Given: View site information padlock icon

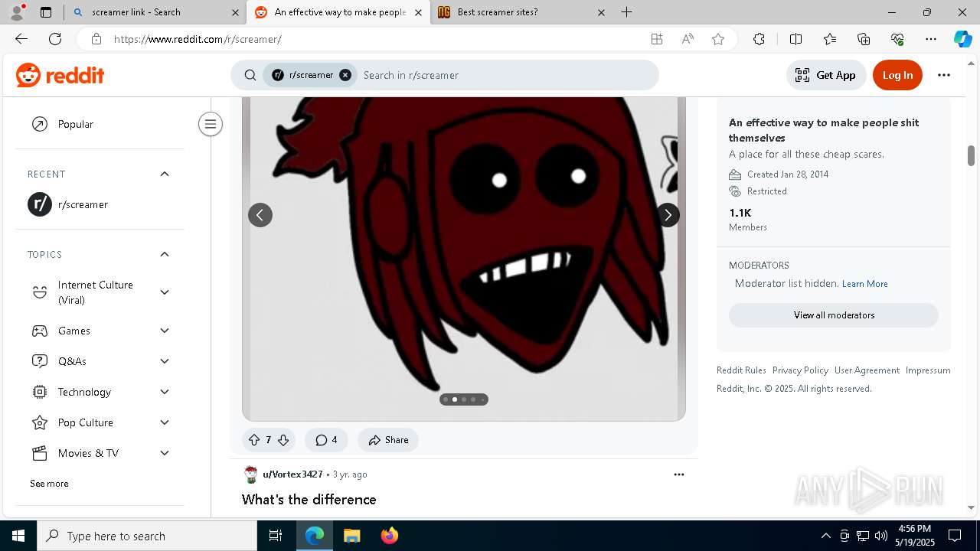Looking at the screenshot, I should [x=96, y=39].
